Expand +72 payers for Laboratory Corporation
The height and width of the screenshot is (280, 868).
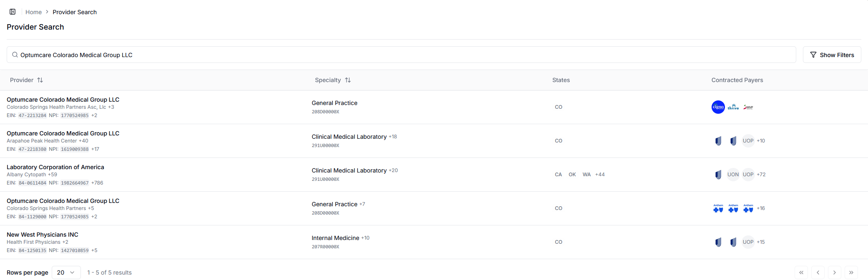(x=761, y=175)
